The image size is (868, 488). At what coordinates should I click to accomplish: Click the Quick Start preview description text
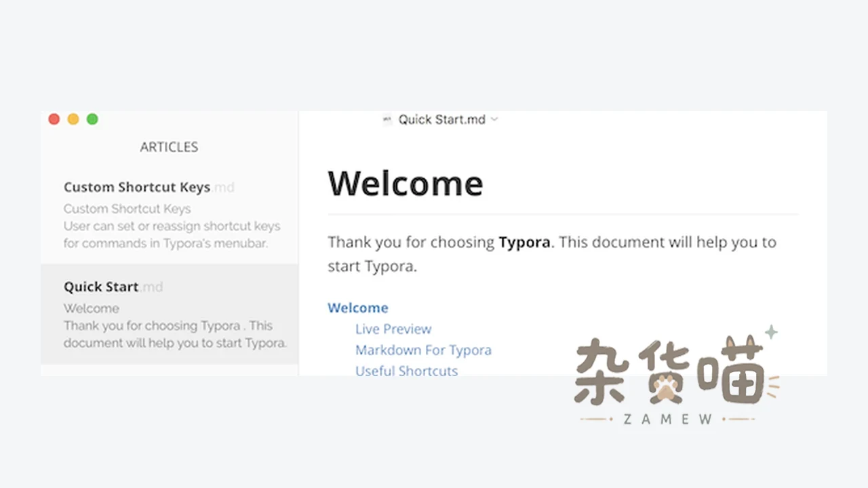[175, 325]
